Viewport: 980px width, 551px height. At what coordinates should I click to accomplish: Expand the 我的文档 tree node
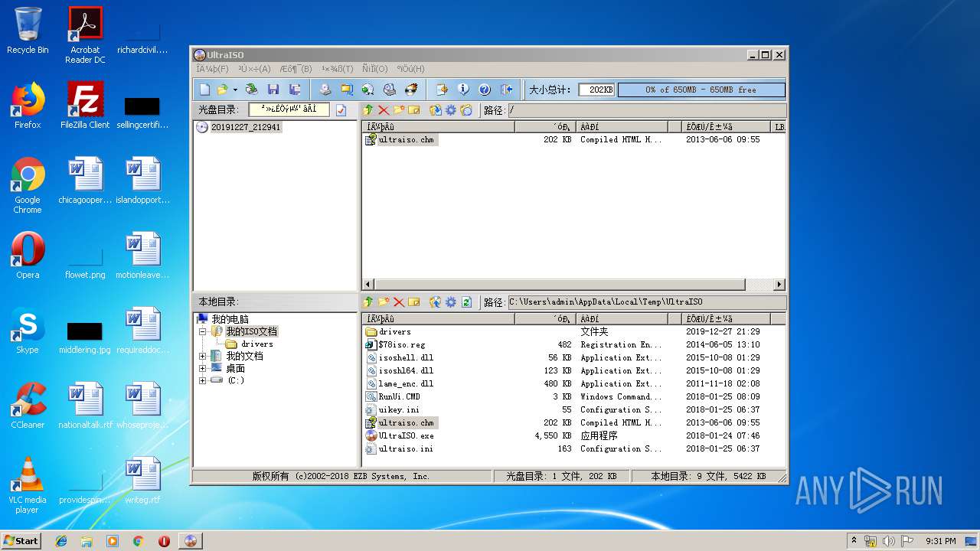tap(203, 357)
